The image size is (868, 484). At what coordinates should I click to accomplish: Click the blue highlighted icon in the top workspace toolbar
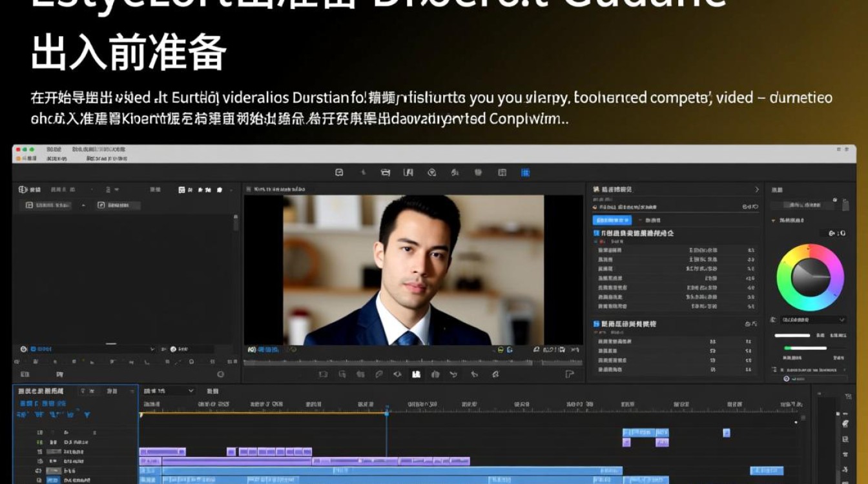coord(525,172)
